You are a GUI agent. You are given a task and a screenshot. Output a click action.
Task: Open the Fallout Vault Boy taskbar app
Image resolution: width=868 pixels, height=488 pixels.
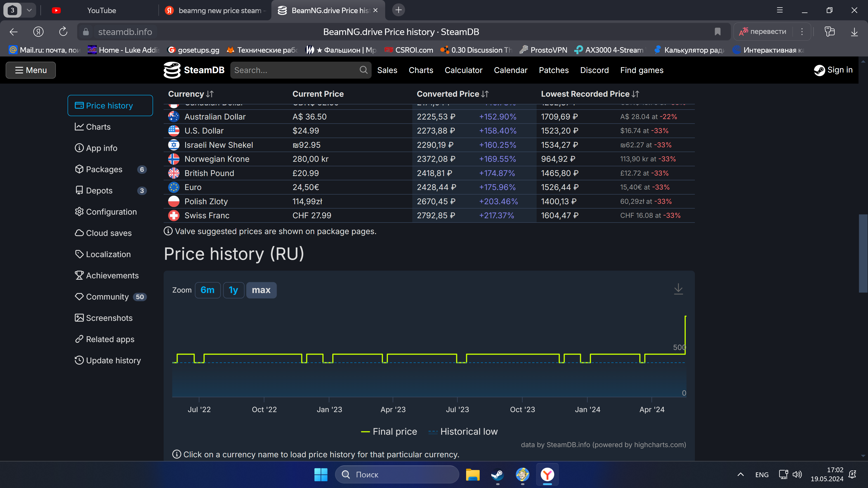coord(522,474)
